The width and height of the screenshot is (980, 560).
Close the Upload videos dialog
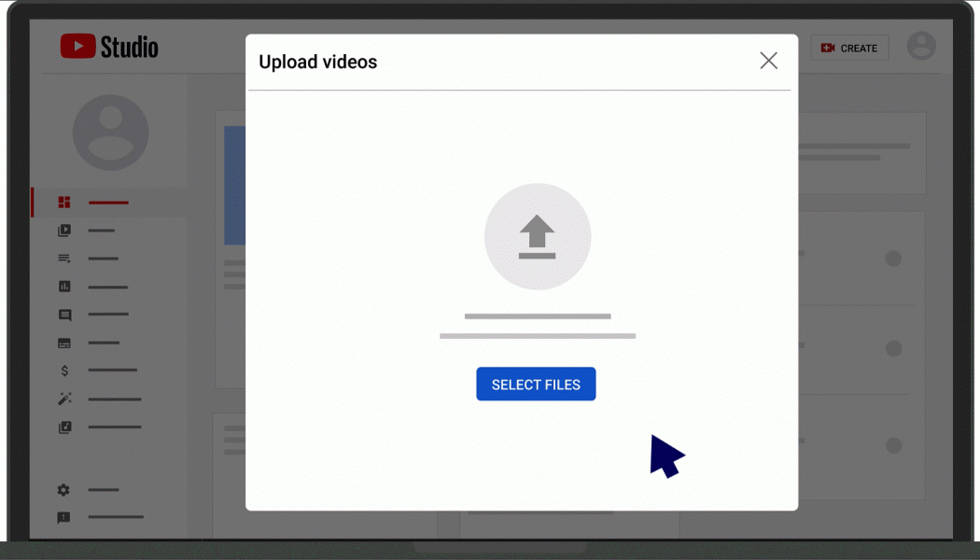768,60
